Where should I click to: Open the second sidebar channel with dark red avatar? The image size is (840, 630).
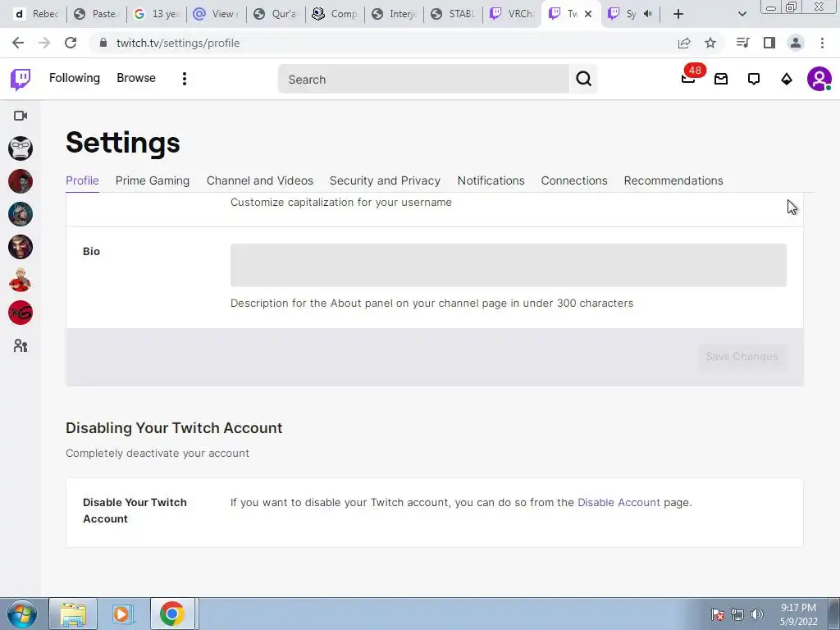click(x=21, y=181)
